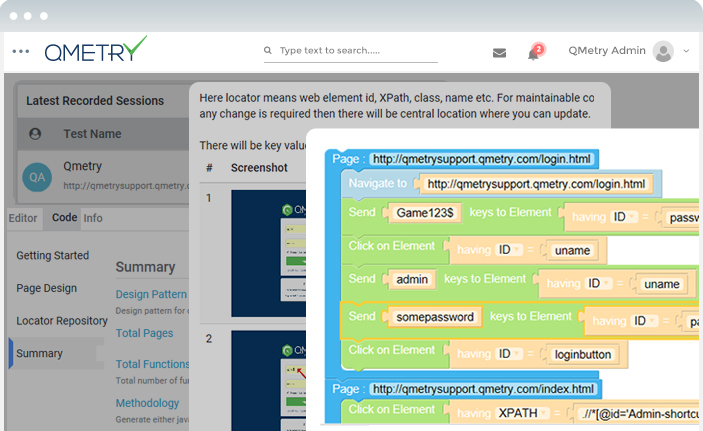Open the mail envelope icon
Viewport: 703px width, 431px height.
pos(499,53)
